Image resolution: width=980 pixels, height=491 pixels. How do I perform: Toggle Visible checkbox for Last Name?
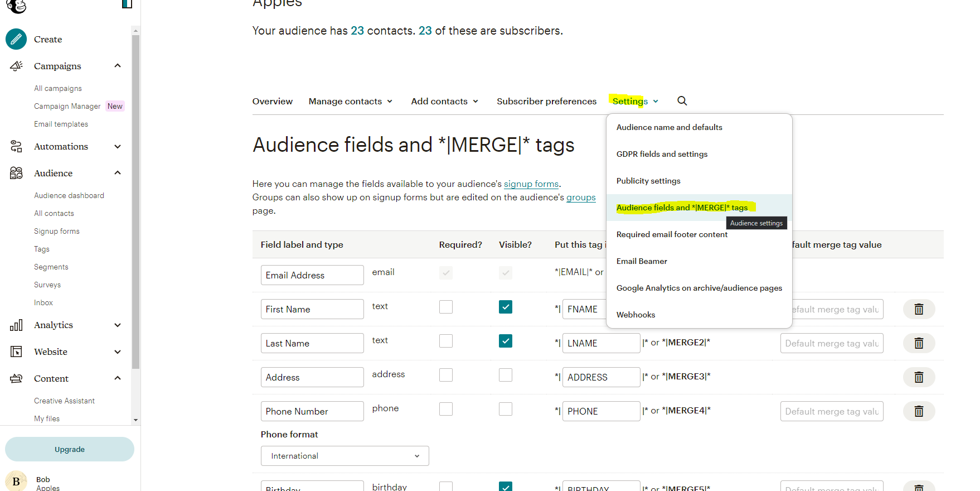(506, 341)
